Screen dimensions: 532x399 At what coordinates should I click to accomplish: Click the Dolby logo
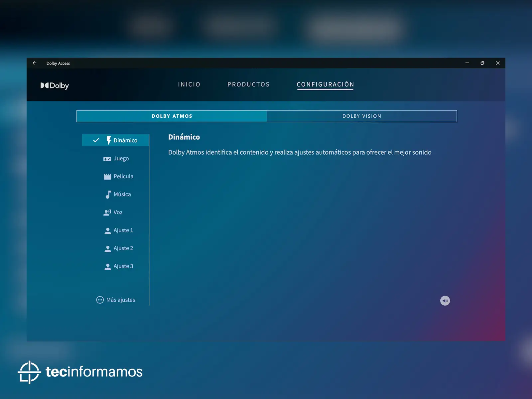click(55, 86)
